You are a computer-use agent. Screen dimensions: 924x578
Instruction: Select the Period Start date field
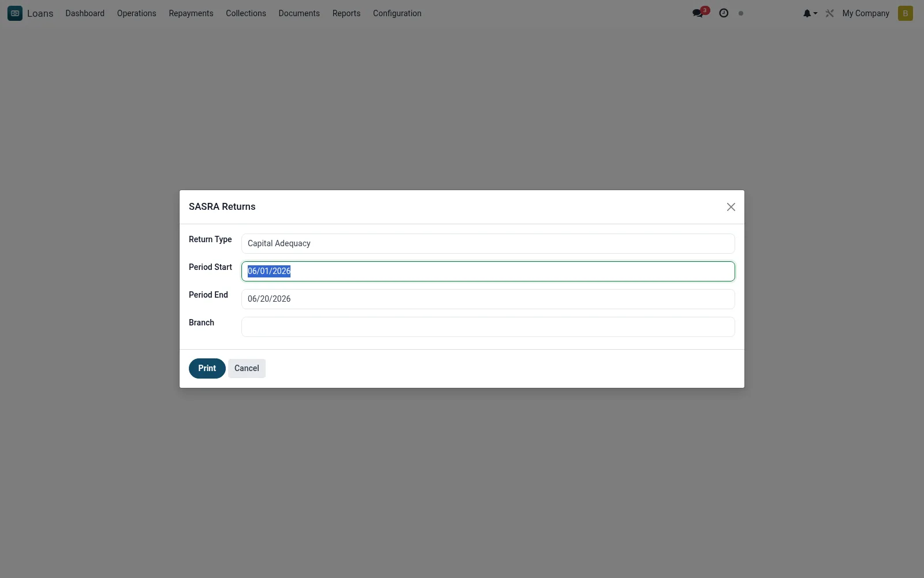pyautogui.click(x=488, y=271)
